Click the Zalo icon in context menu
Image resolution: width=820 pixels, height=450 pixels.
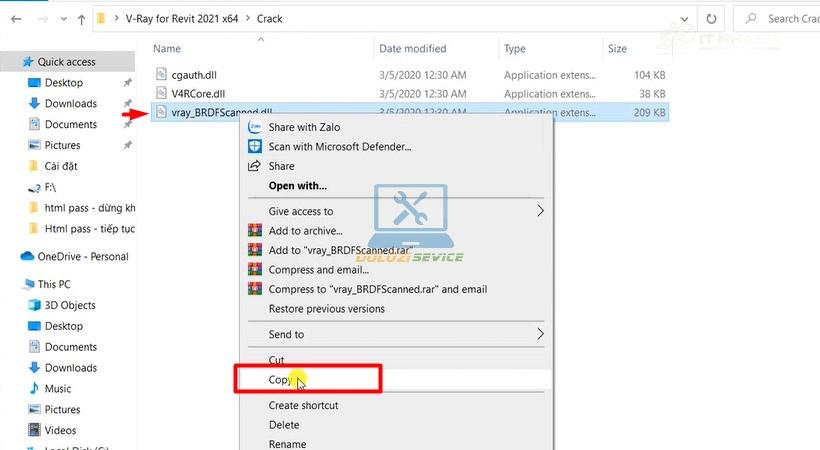coord(255,127)
